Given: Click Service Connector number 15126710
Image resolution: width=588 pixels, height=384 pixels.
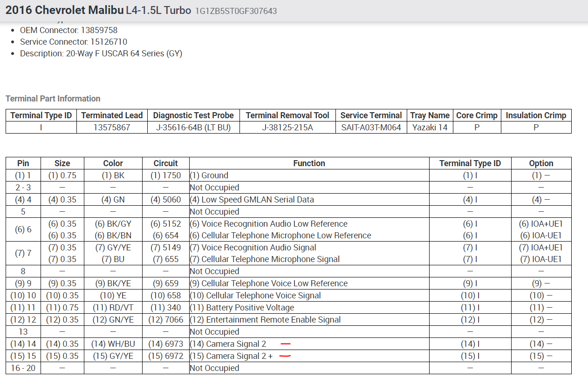Looking at the screenshot, I should pos(109,42).
